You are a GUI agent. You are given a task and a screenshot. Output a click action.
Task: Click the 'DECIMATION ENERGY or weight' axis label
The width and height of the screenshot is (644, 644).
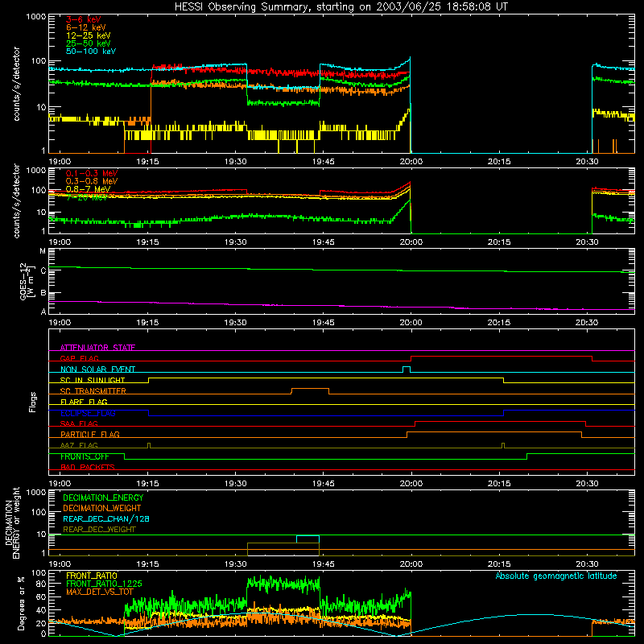coord(12,522)
